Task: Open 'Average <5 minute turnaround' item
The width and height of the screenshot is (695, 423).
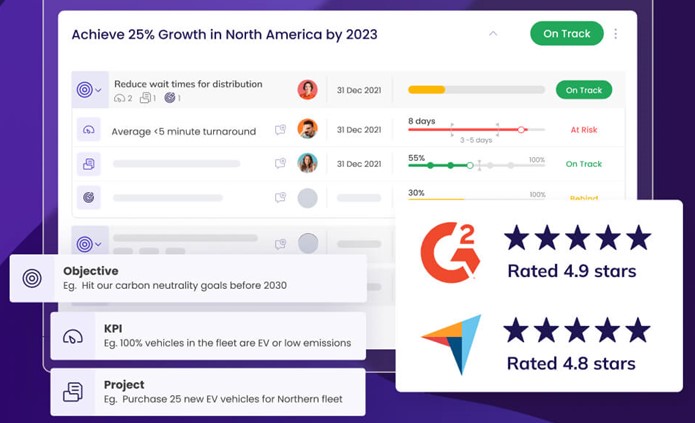Action: pyautogui.click(x=184, y=131)
